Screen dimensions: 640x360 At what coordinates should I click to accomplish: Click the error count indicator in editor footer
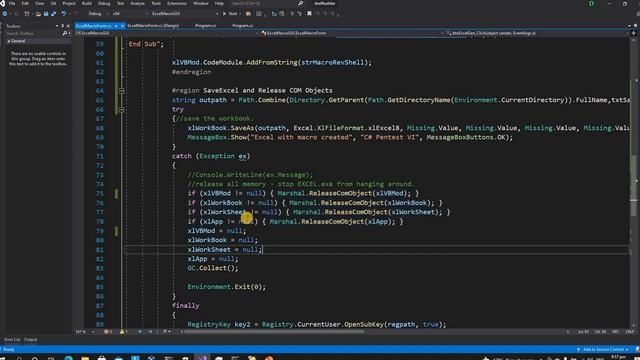[108, 332]
